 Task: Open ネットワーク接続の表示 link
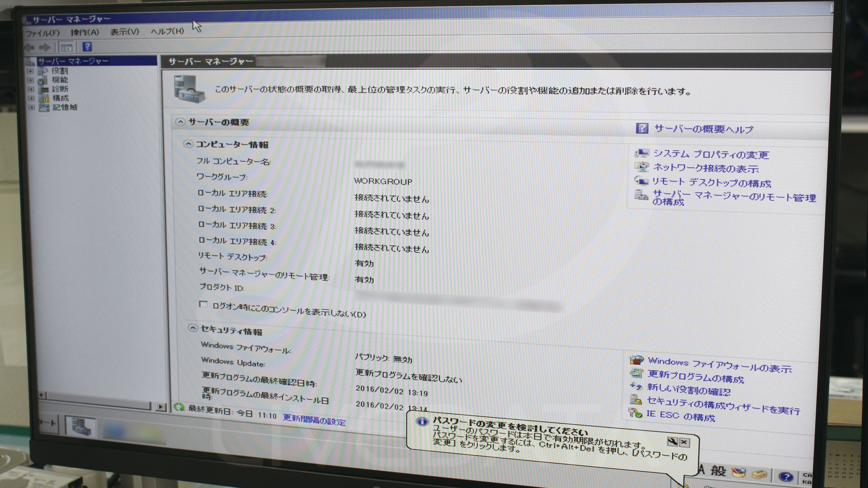[x=706, y=169]
